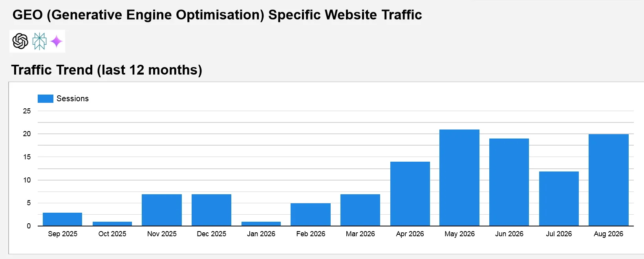The width and height of the screenshot is (644, 259).
Task: Select the Mar 2026 sessions bar
Action: click(360, 210)
